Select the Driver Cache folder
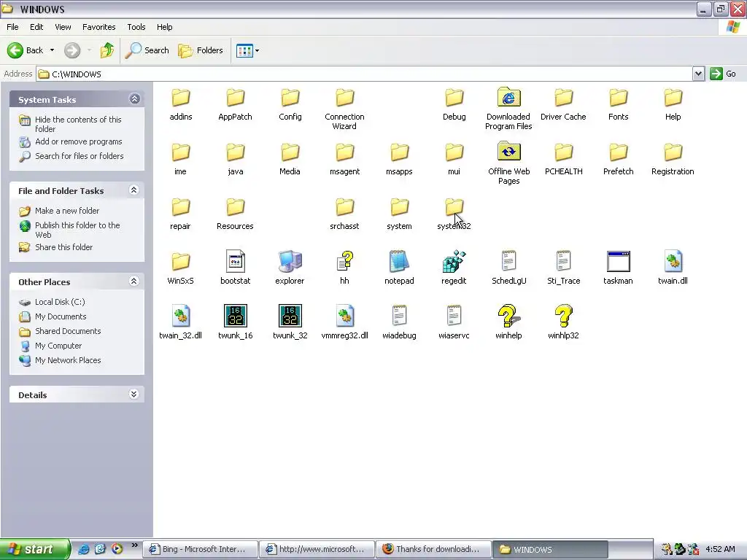Viewport: 747px width, 560px height. pos(564,98)
